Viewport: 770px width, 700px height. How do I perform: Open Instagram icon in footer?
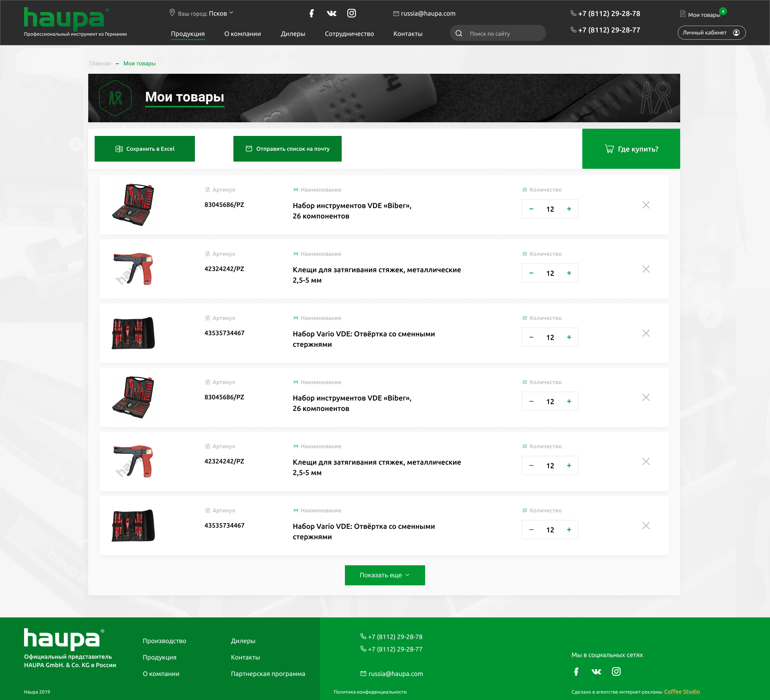click(616, 672)
